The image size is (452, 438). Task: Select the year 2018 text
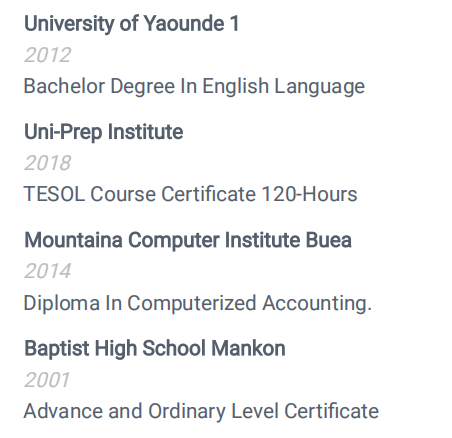point(47,163)
